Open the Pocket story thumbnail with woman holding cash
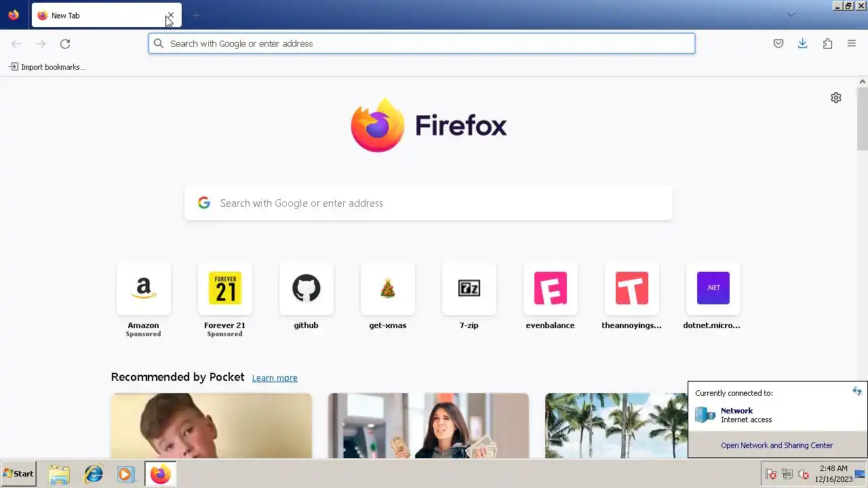The image size is (868, 488). click(x=429, y=426)
